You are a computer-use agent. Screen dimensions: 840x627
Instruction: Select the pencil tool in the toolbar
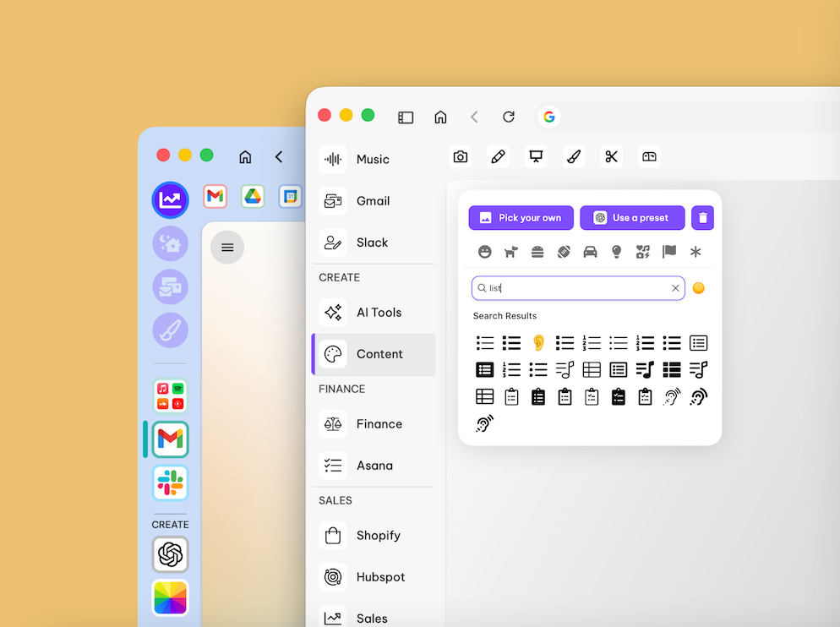(x=498, y=156)
